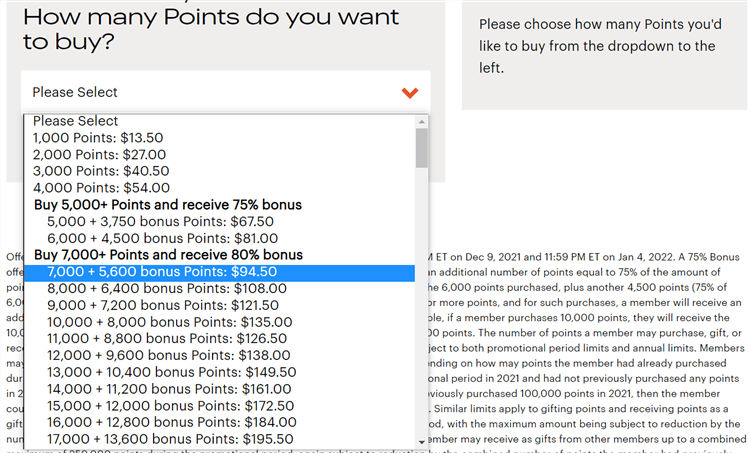Choose 2,000 Points for $27.00
The height and width of the screenshot is (453, 750).
99,155
